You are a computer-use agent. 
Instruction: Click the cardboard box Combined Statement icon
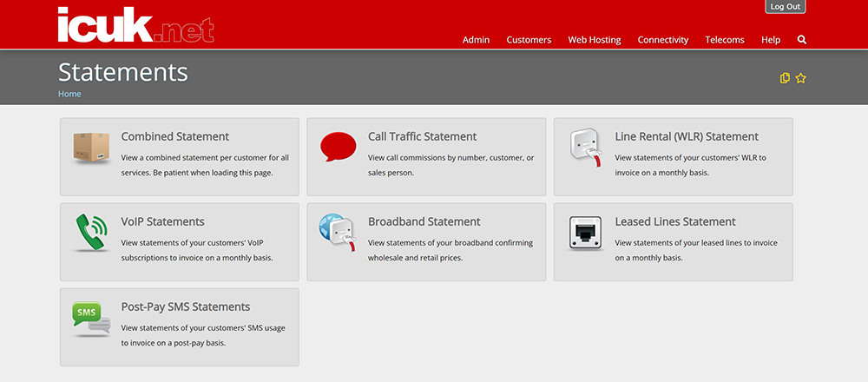point(91,148)
